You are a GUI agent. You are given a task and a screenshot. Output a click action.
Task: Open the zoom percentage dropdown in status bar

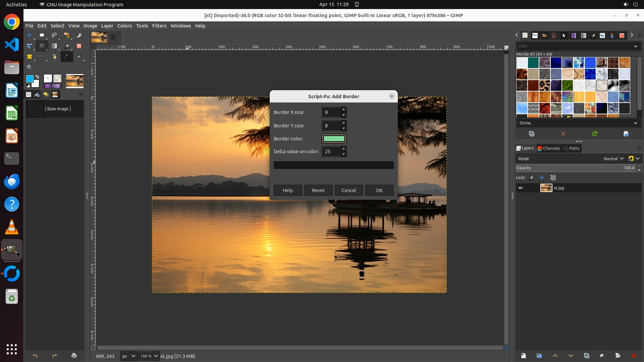(x=156, y=356)
